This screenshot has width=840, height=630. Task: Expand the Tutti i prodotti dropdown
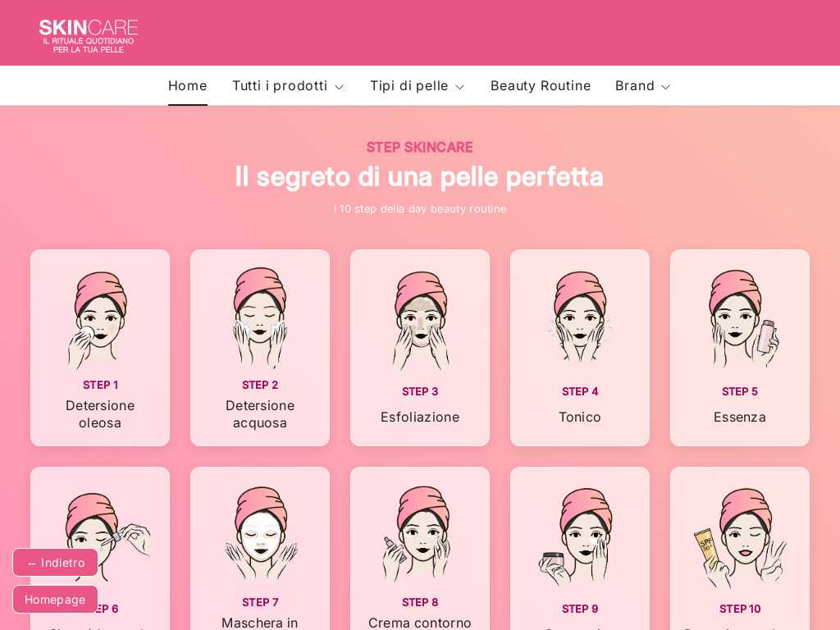(x=288, y=85)
